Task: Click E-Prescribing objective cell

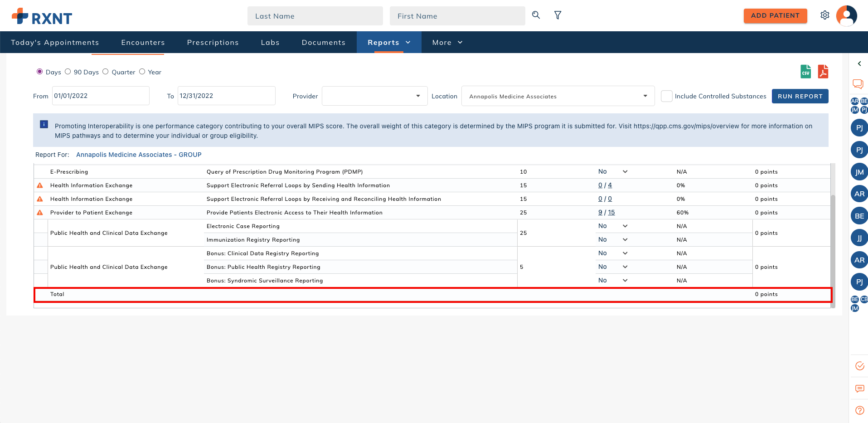Action: (x=69, y=172)
